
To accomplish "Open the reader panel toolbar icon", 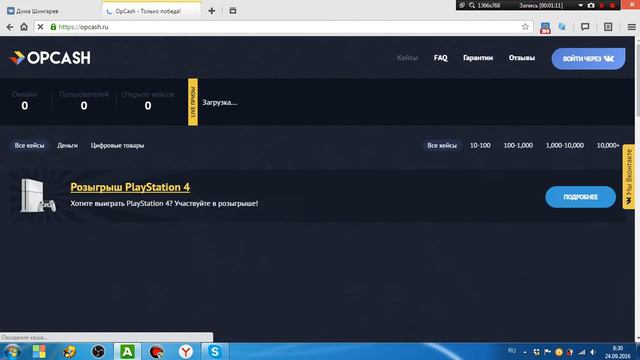I will [x=608, y=27].
